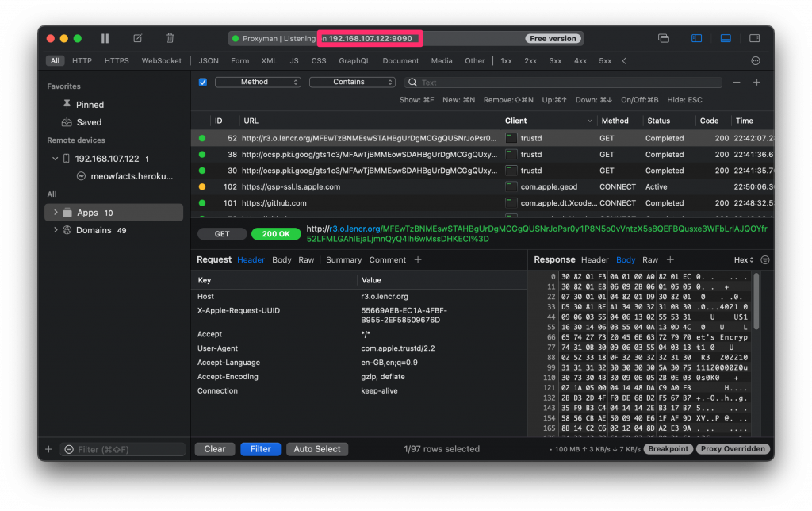Image resolution: width=812 pixels, height=511 pixels.
Task: Add a new Response tab with the plus icon
Action: [670, 259]
